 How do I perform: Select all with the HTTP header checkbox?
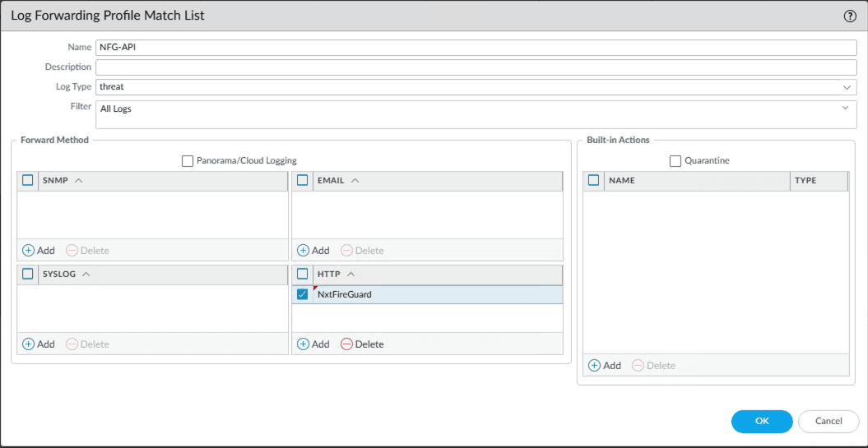302,274
